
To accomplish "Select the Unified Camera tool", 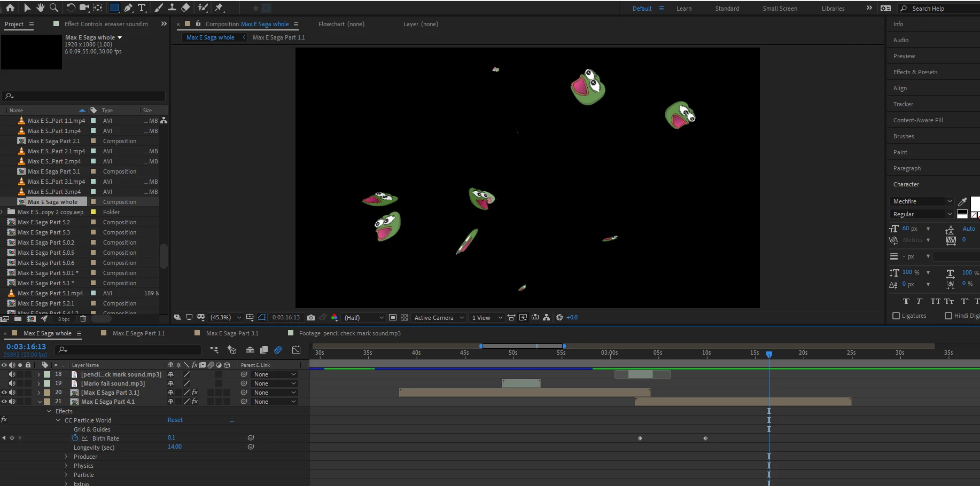I will 84,7.
